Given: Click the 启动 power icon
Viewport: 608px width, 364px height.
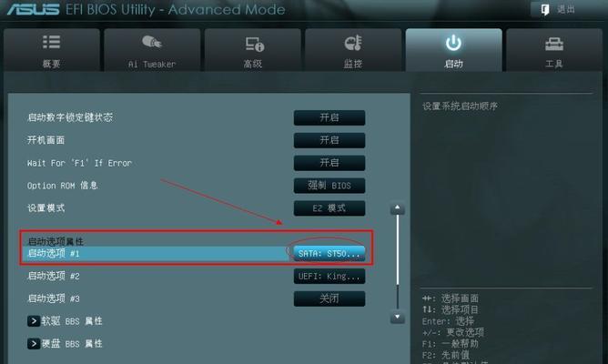Looking at the screenshot, I should point(453,43).
